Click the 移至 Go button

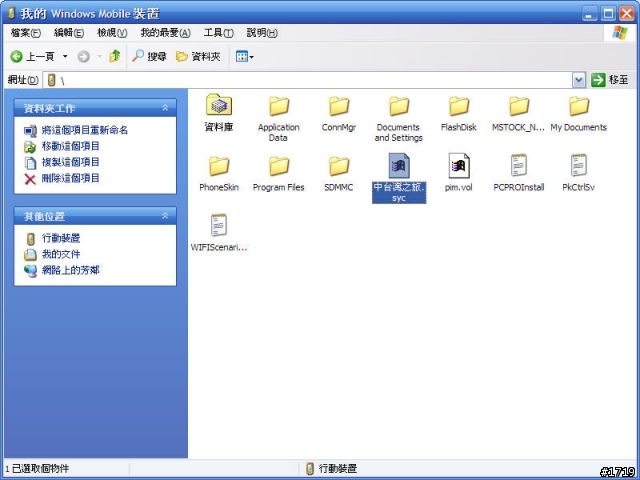(x=610, y=80)
